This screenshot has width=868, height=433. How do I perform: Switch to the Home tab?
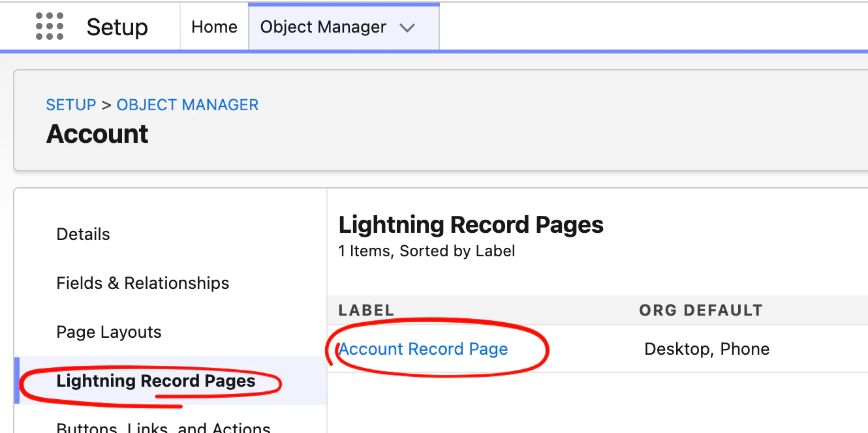coord(214,27)
